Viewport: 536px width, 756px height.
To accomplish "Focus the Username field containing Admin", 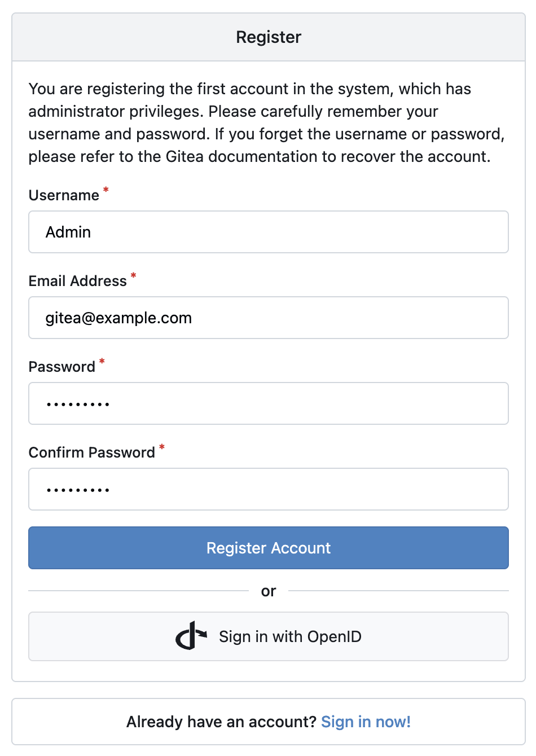I will point(268,232).
